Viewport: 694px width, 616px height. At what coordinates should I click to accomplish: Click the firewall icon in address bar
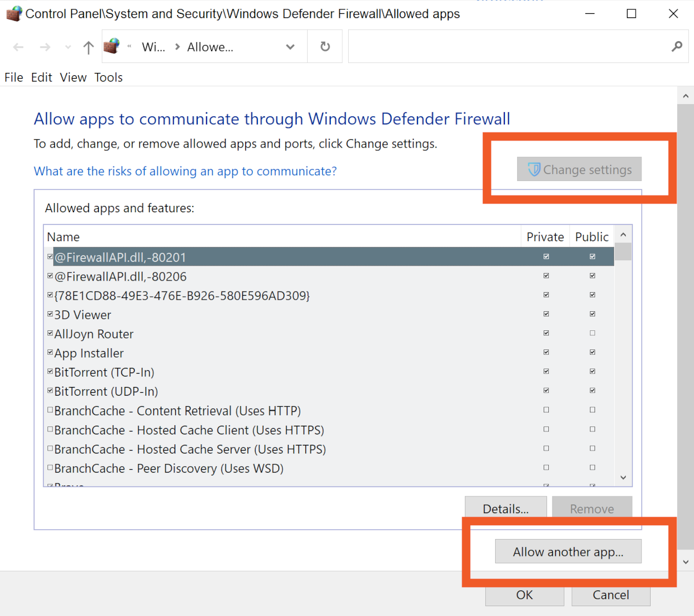(112, 46)
